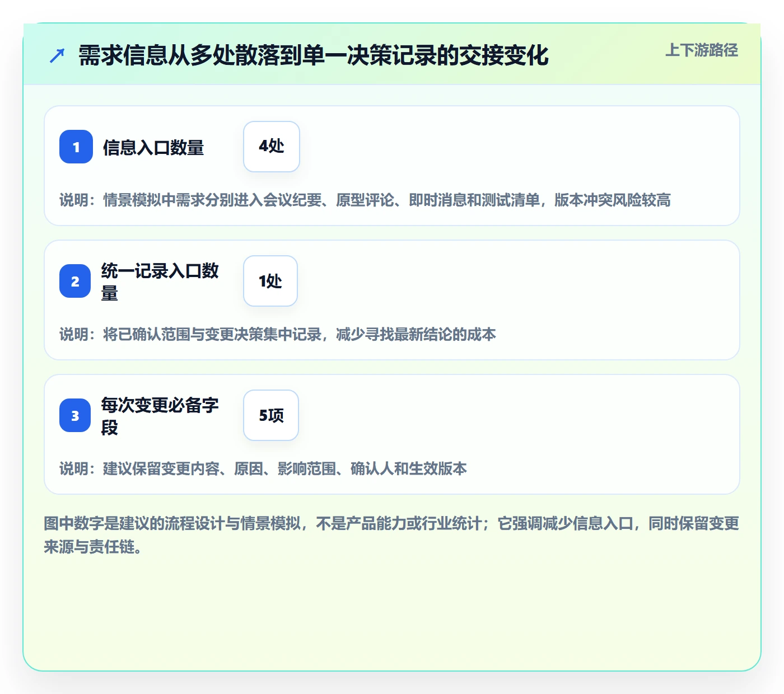Click the footnote starting 图中数字是建议的流程设计
784x694 pixels.
tap(391, 535)
